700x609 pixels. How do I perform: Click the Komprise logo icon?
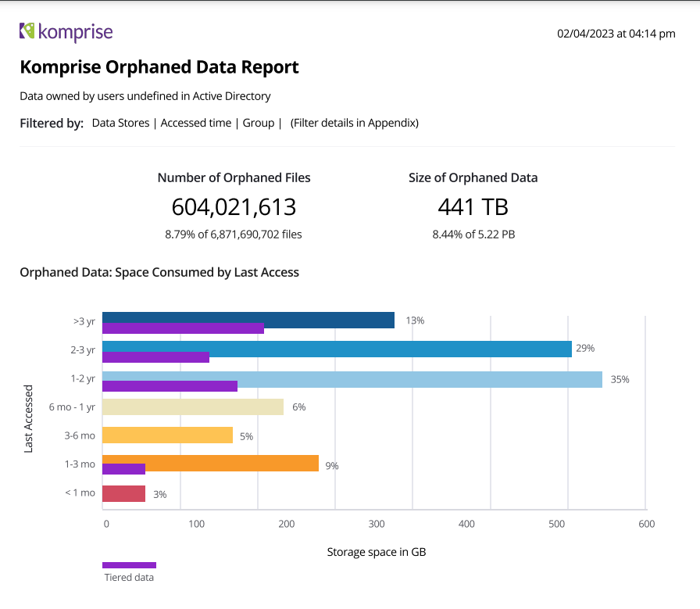click(27, 31)
